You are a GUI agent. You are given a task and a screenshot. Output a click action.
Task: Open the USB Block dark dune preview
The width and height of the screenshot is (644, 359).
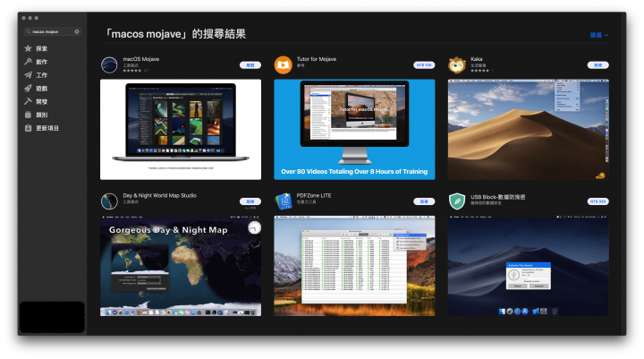529,266
